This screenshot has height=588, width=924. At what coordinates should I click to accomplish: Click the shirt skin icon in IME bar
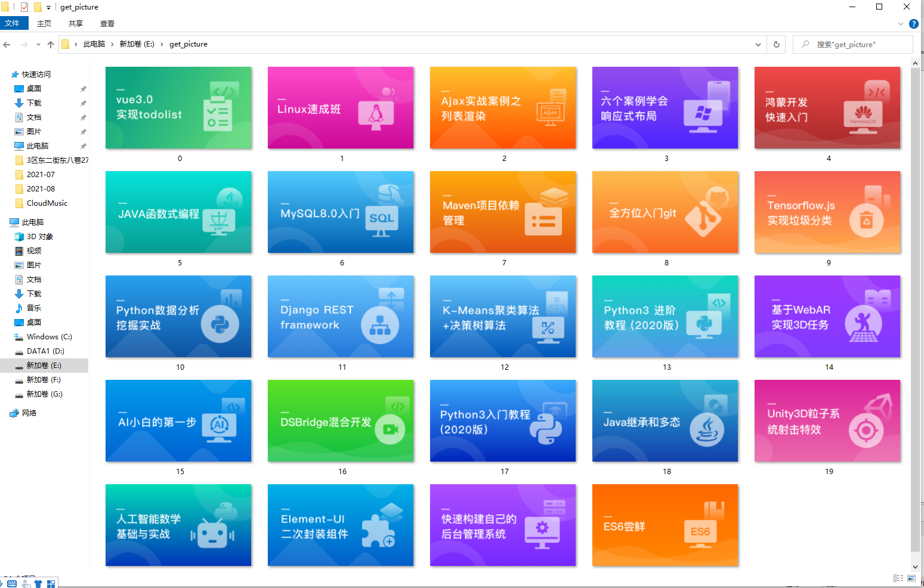38,584
